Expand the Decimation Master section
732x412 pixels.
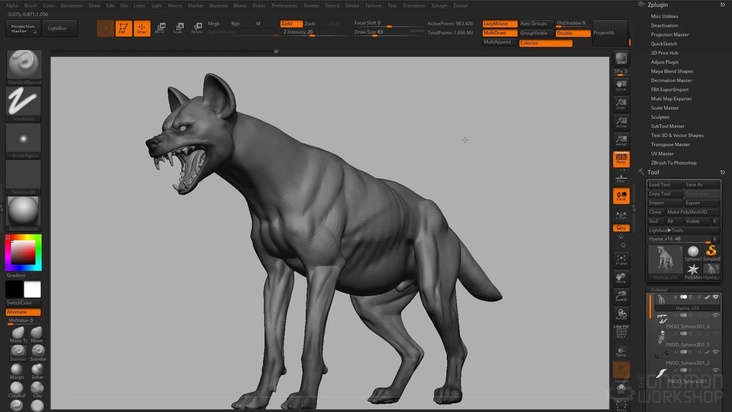pos(671,80)
